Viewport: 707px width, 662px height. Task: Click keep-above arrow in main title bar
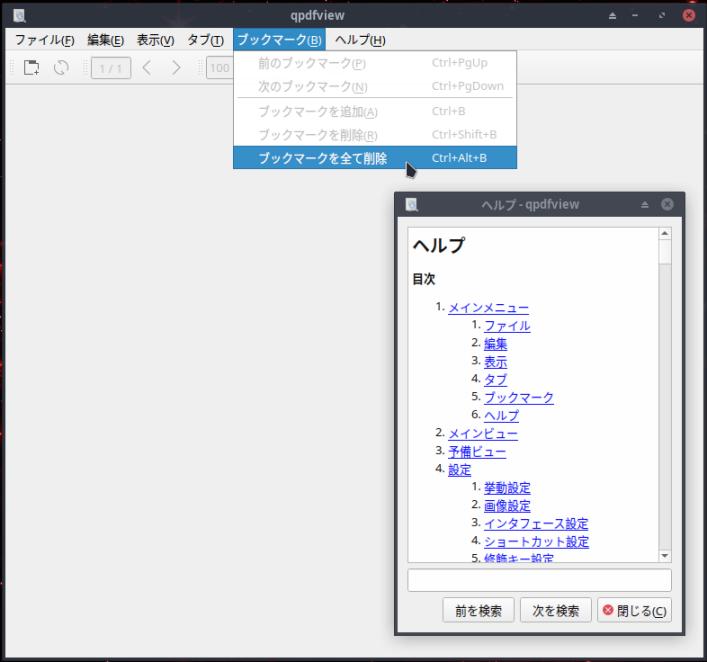point(612,16)
